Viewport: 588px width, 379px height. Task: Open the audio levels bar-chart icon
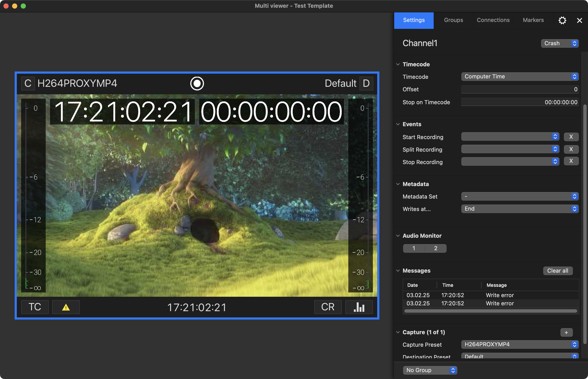(359, 307)
